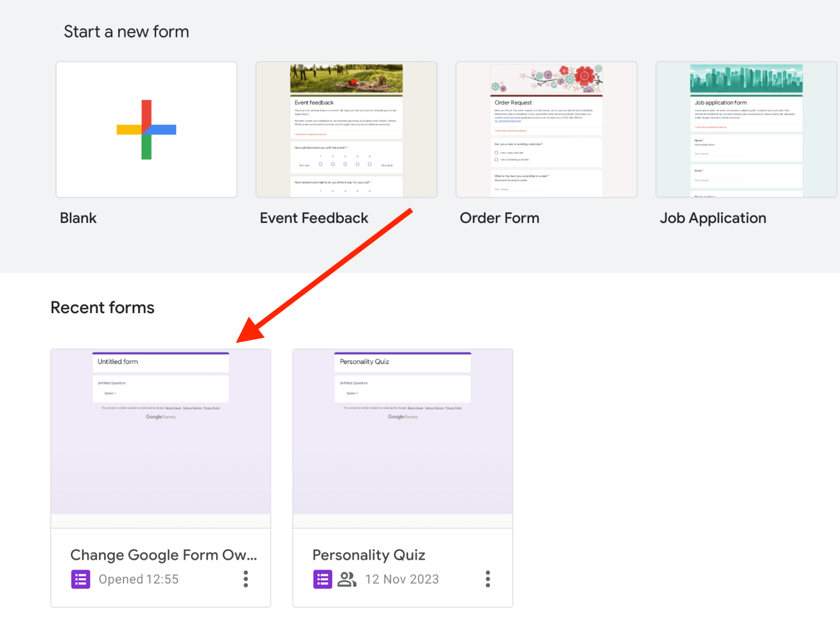Click the purple Forms icon on the Personality Quiz card
840x637 pixels.
tap(322, 579)
